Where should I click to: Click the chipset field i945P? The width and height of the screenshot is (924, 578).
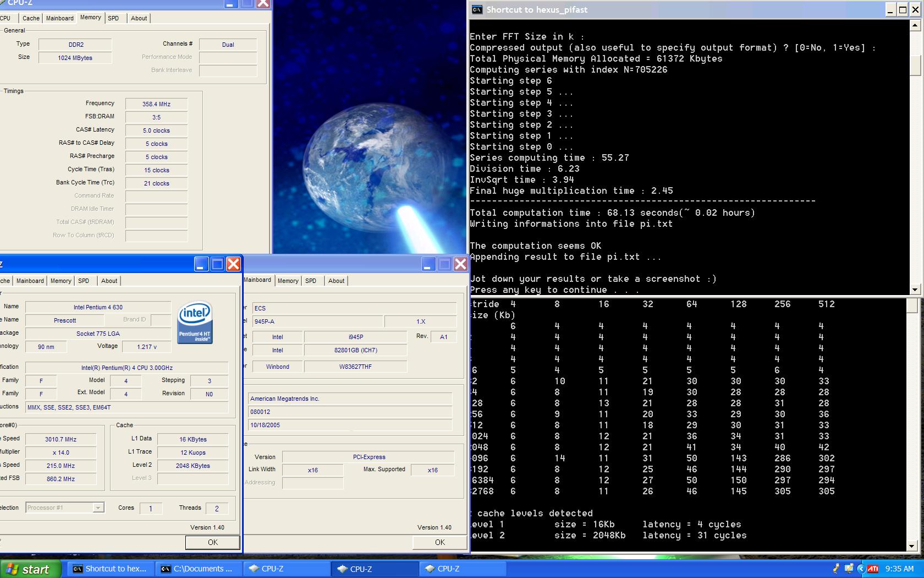pyautogui.click(x=355, y=337)
